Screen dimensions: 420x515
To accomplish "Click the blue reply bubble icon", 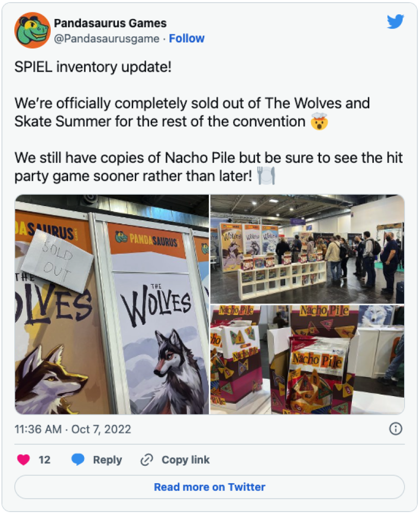I will tap(78, 460).
